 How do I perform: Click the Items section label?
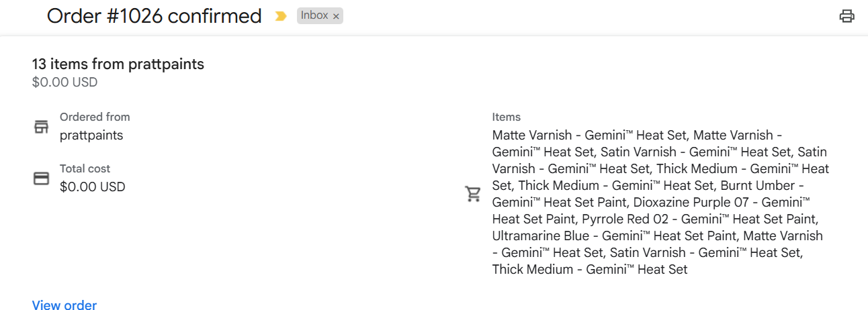507,117
